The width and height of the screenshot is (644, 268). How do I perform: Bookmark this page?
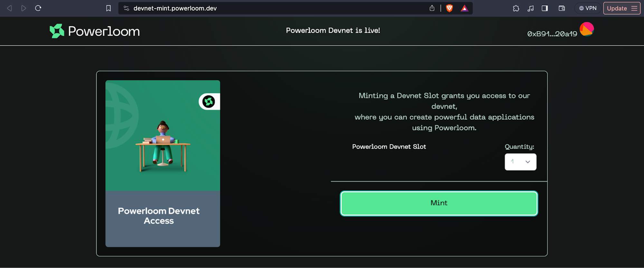click(x=109, y=8)
